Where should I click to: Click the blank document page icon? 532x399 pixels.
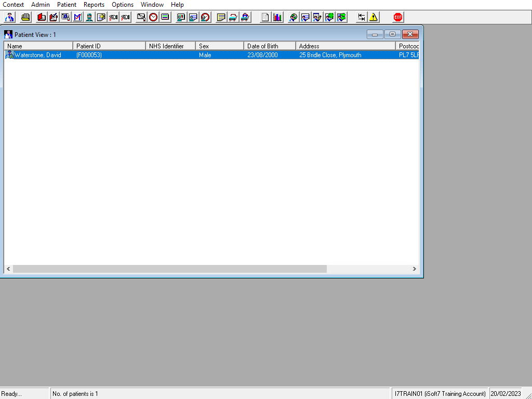coord(265,17)
